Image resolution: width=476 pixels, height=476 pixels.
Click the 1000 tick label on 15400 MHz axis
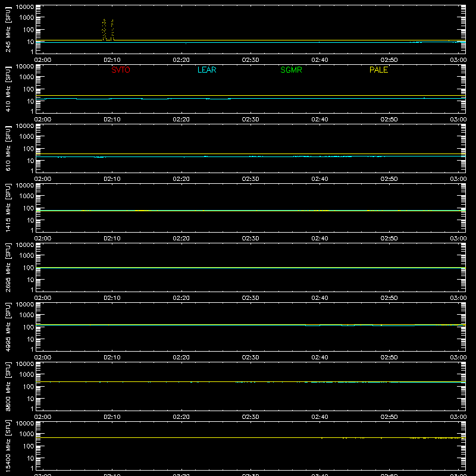click(27, 434)
